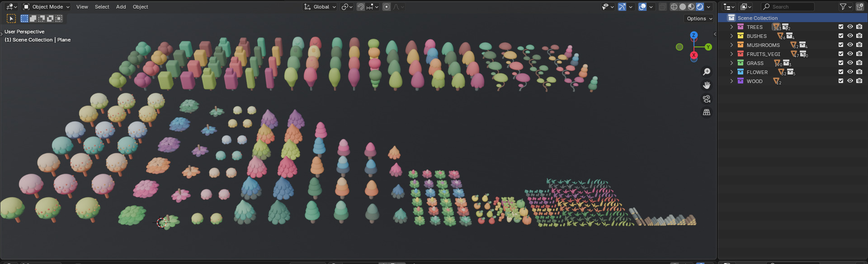Image resolution: width=868 pixels, height=264 pixels.
Task: Toggle camera view icon
Action: pos(707,99)
